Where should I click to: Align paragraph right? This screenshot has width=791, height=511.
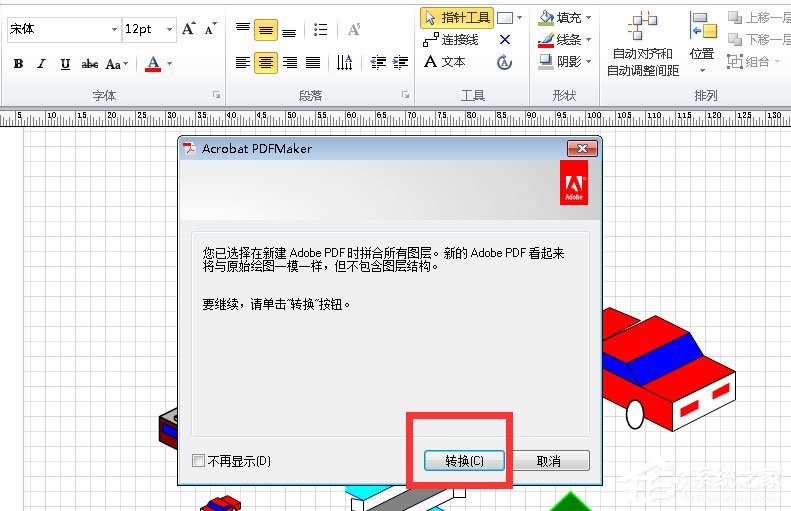pyautogui.click(x=290, y=63)
